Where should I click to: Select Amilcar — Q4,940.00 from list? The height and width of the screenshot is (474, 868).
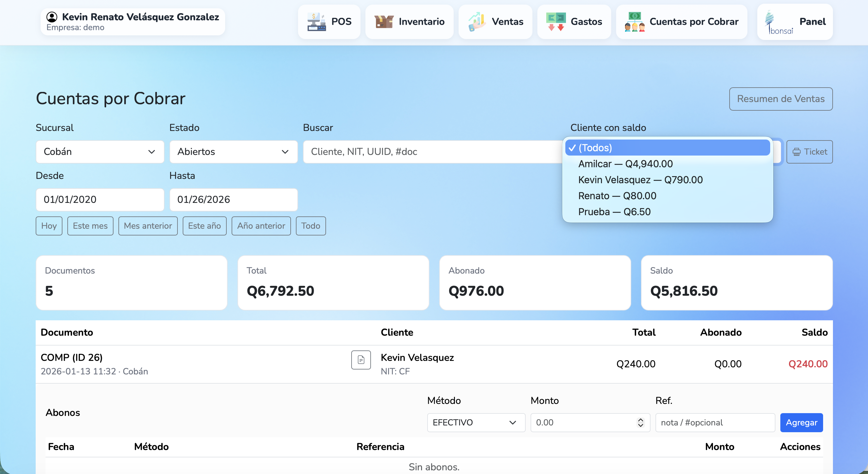click(x=625, y=164)
